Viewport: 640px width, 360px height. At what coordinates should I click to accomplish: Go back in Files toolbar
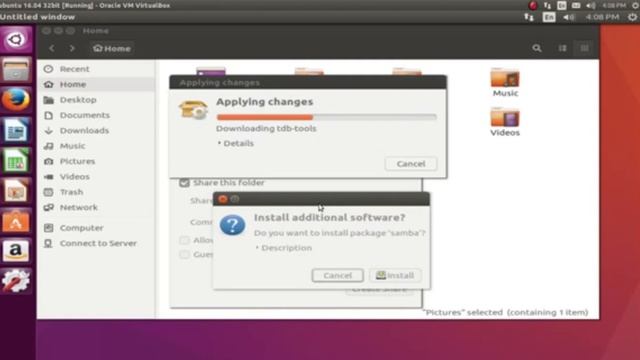point(52,48)
